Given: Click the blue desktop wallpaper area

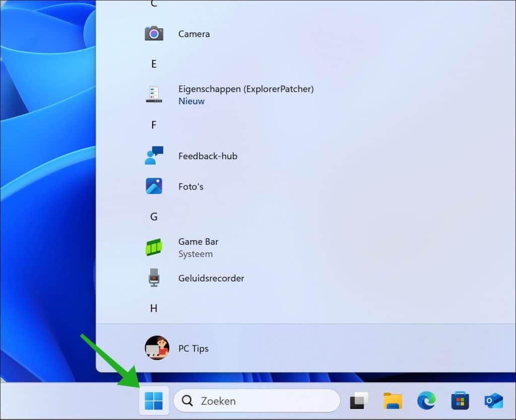Looking at the screenshot, I should [x=45, y=201].
